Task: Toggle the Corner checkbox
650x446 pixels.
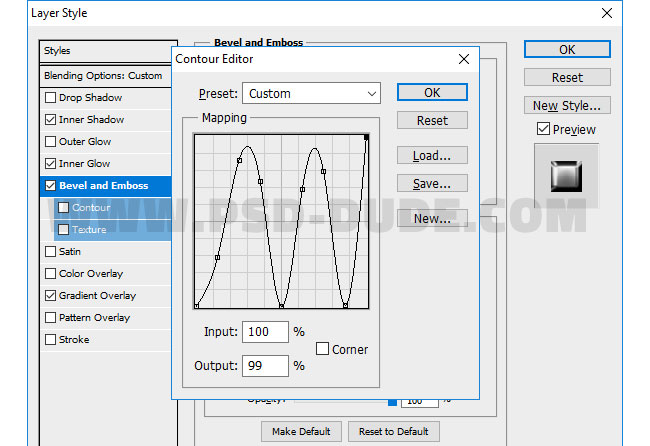Action: pyautogui.click(x=323, y=349)
